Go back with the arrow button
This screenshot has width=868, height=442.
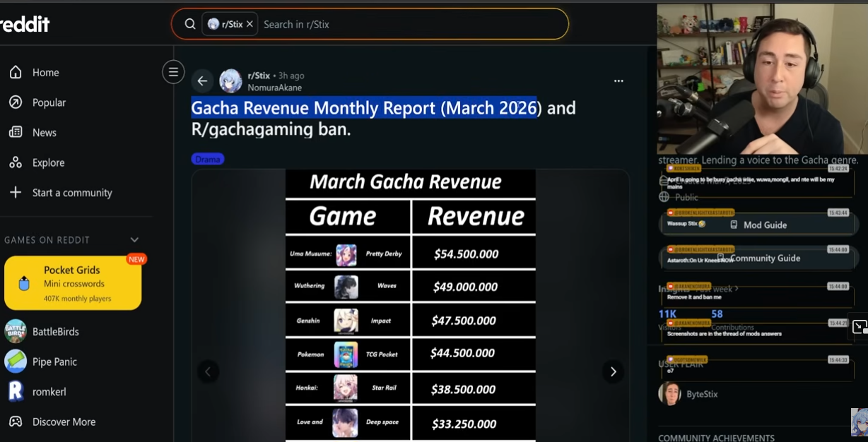point(202,81)
